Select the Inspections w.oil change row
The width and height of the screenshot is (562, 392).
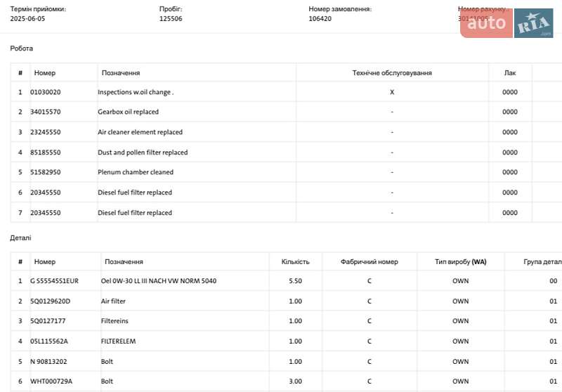coord(136,92)
